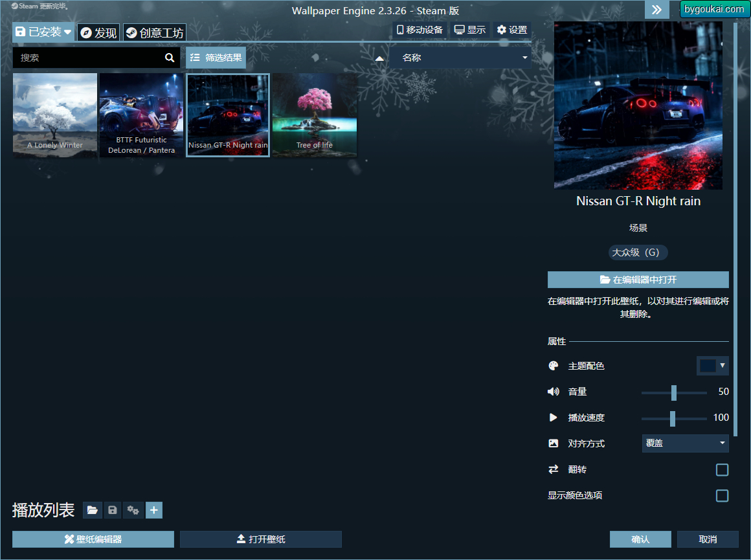Open 壁纸编辑器 wallpaper editor
The height and width of the screenshot is (560, 751).
93,539
